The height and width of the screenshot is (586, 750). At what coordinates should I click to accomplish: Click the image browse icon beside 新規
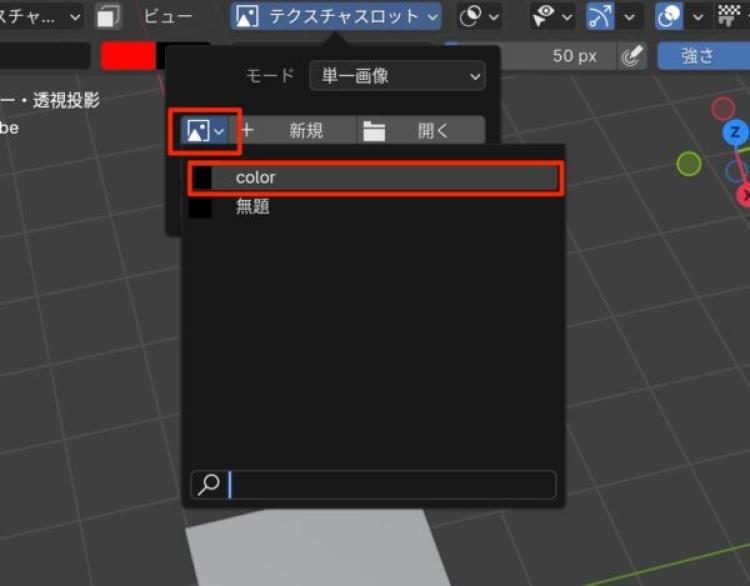pyautogui.click(x=204, y=131)
